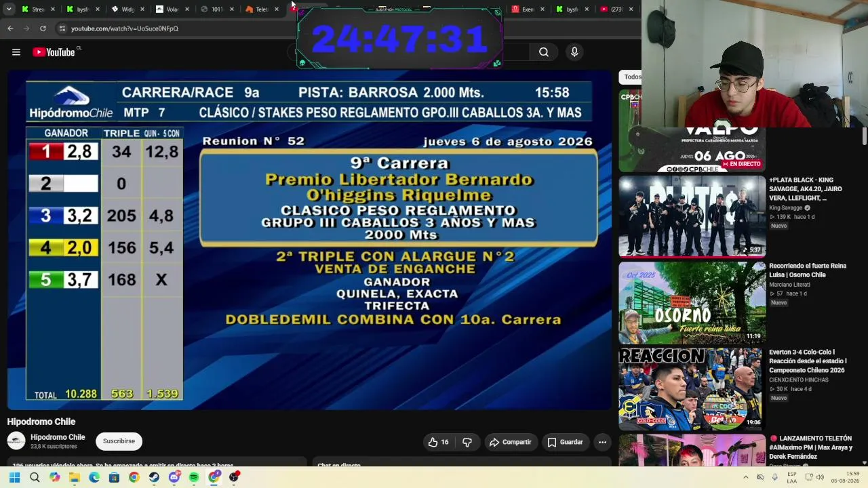This screenshot has width=868, height=488.
Task: Switch input language ESP LAA indicator
Action: (792, 477)
